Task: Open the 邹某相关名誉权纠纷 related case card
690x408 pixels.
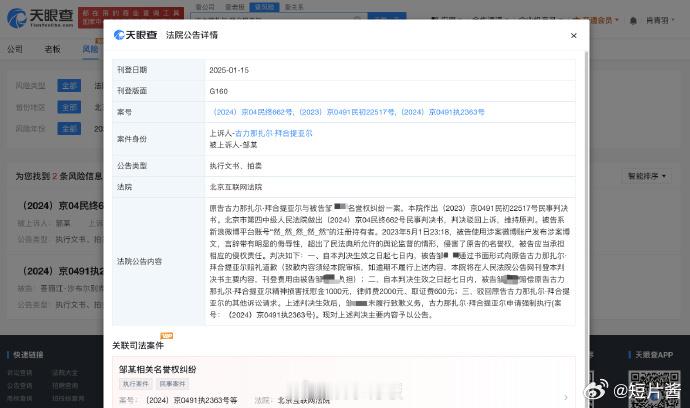Action: [x=343, y=382]
